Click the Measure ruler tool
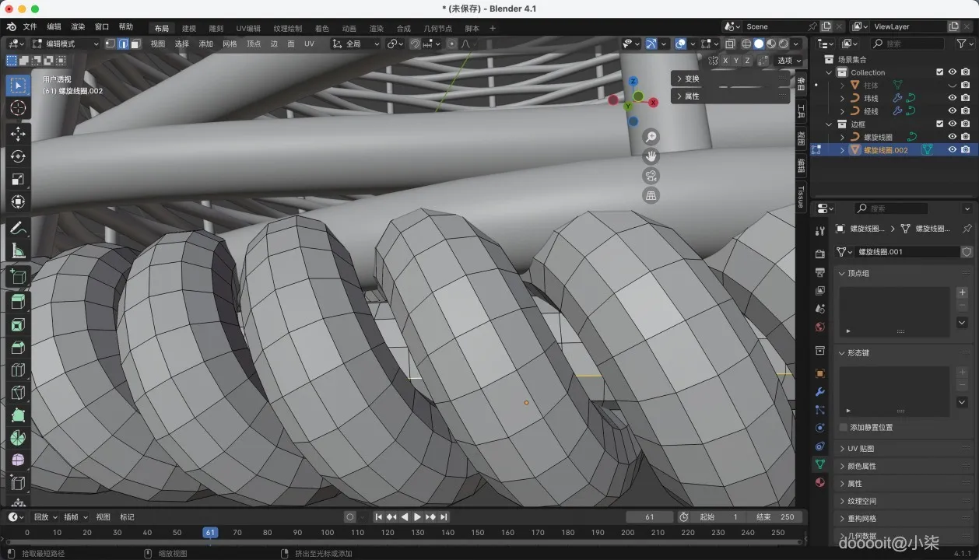Screen dimensions: 979x560 18,251
